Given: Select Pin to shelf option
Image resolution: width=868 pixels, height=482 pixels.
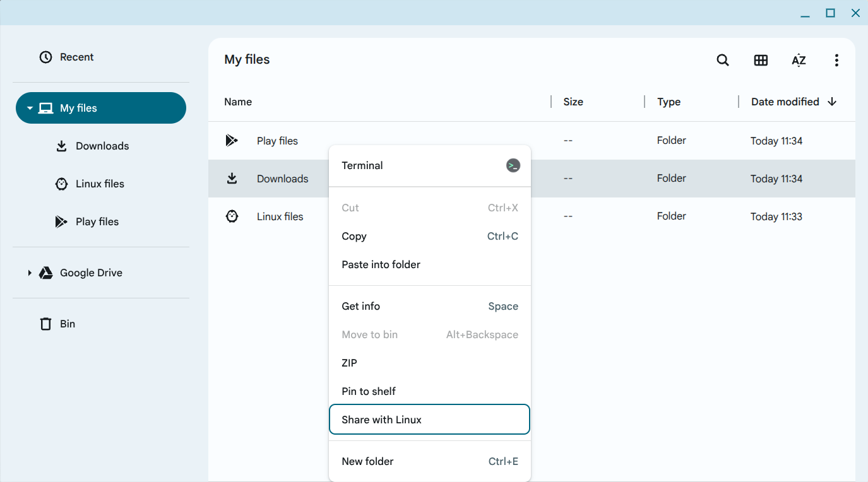Looking at the screenshot, I should (369, 391).
